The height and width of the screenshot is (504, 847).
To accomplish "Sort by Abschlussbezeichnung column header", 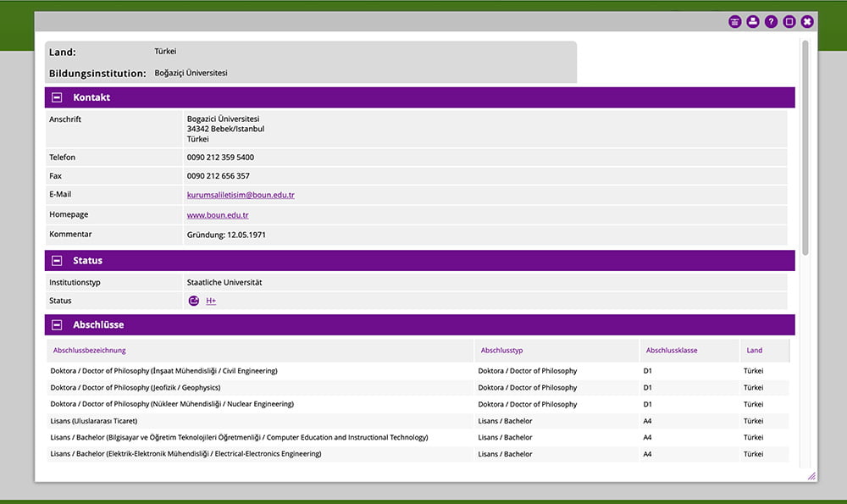I will (x=90, y=350).
